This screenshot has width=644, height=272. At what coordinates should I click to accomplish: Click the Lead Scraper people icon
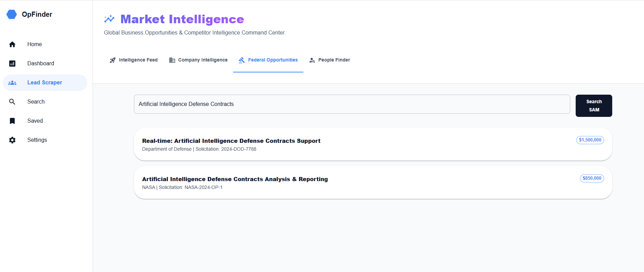pyautogui.click(x=12, y=83)
